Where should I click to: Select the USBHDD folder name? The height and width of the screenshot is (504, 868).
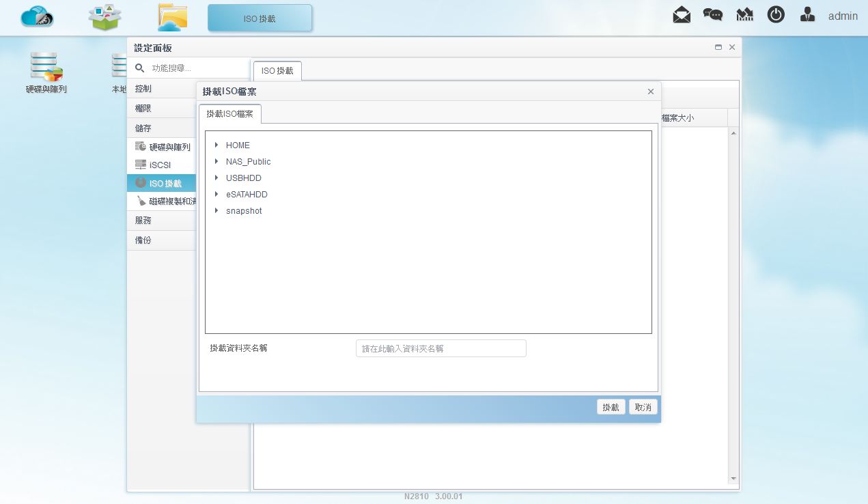(x=244, y=178)
